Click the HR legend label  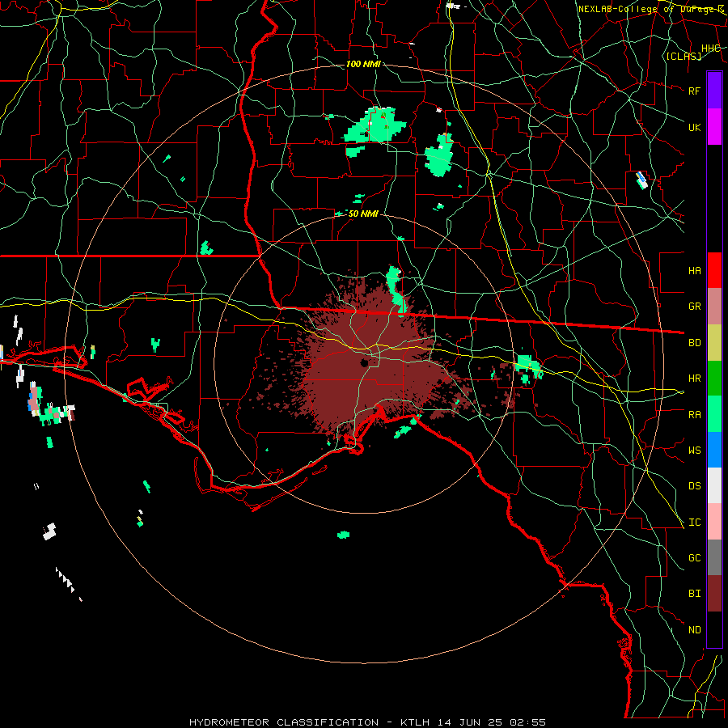[x=695, y=379]
